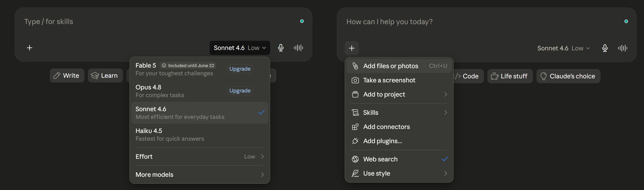The width and height of the screenshot is (644, 190).
Task: Click the plug icon for plugins
Action: tap(355, 141)
